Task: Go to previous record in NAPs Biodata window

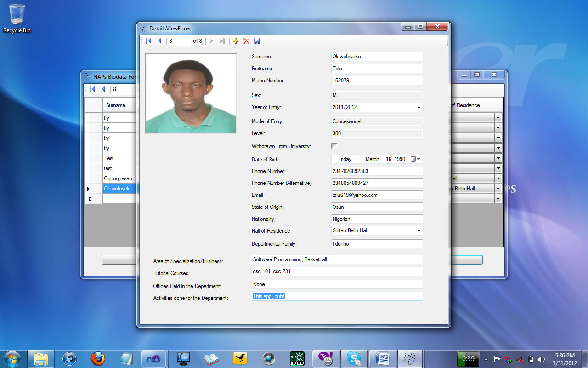Action: [103, 89]
